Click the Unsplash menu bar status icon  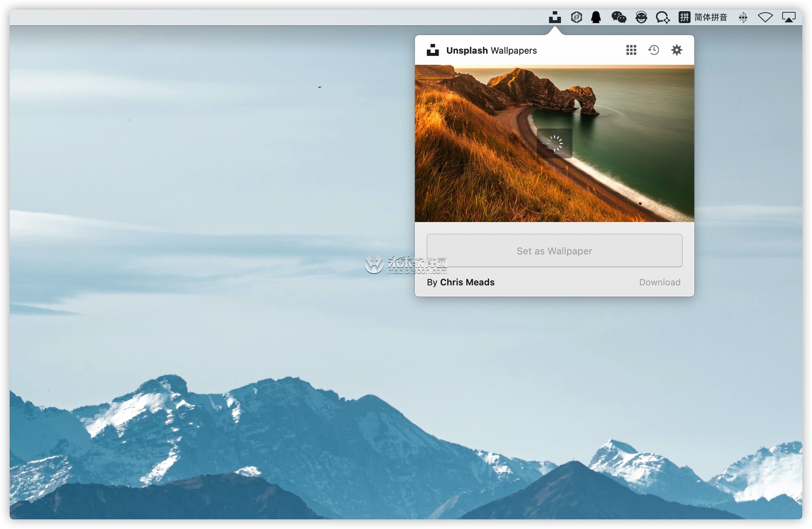(x=555, y=17)
